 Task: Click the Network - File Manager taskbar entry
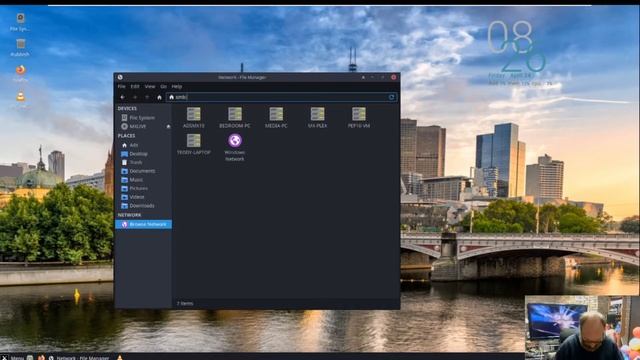click(x=79, y=357)
